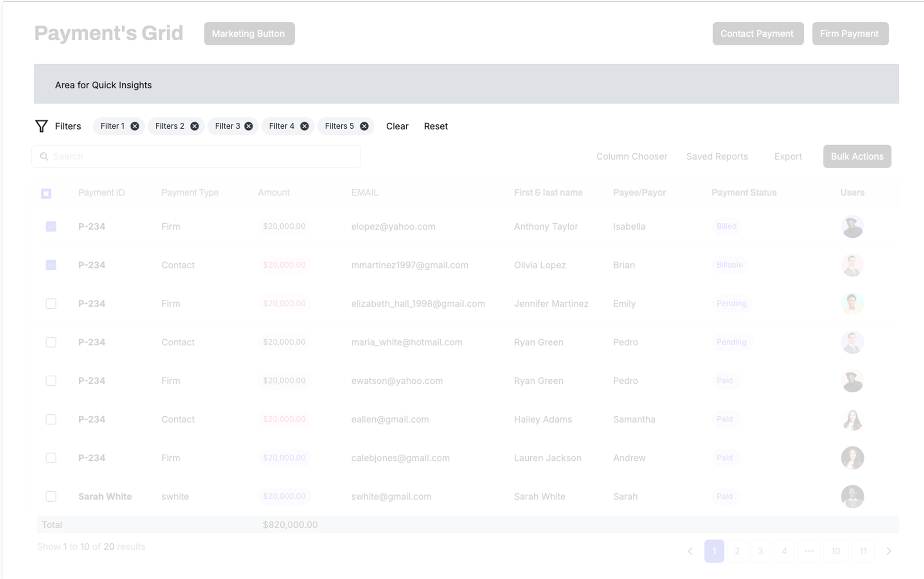Expand the ellipsis pagination options

pos(810,551)
